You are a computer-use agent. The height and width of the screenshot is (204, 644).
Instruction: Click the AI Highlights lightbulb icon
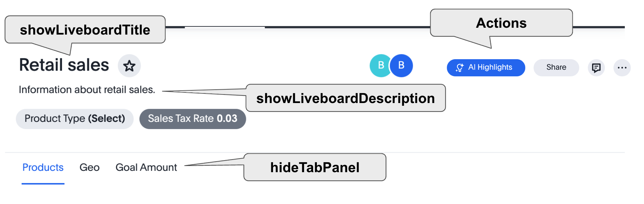pos(460,67)
